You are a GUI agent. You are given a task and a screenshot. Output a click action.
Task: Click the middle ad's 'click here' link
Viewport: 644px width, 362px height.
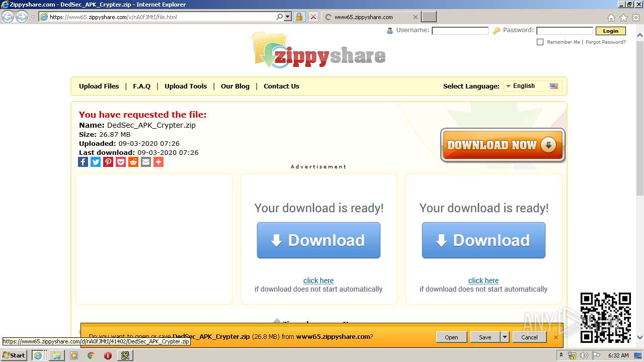(x=318, y=281)
